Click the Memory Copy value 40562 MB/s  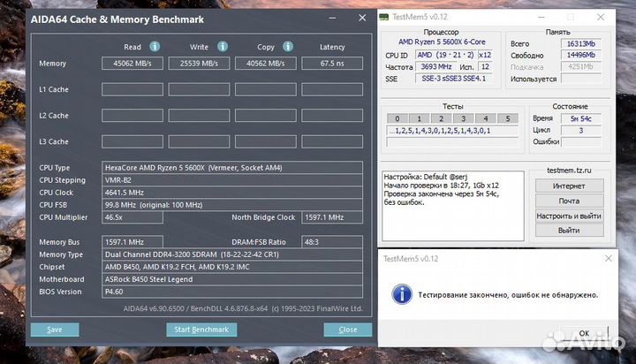coord(265,64)
